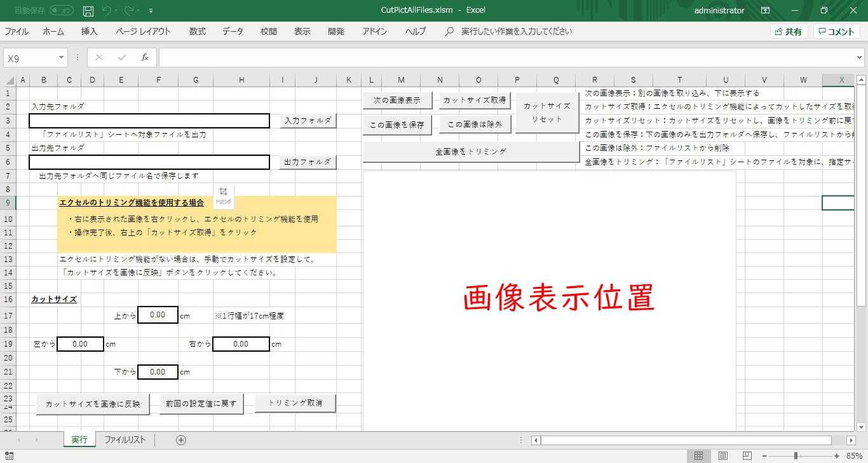Click the 下から value cell
Viewport: 868px width, 463px height.
tap(158, 372)
